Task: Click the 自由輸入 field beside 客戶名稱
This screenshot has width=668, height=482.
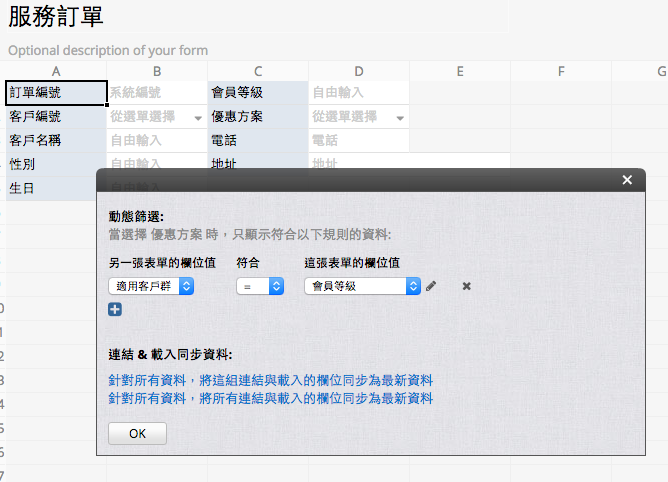Action: (157, 141)
